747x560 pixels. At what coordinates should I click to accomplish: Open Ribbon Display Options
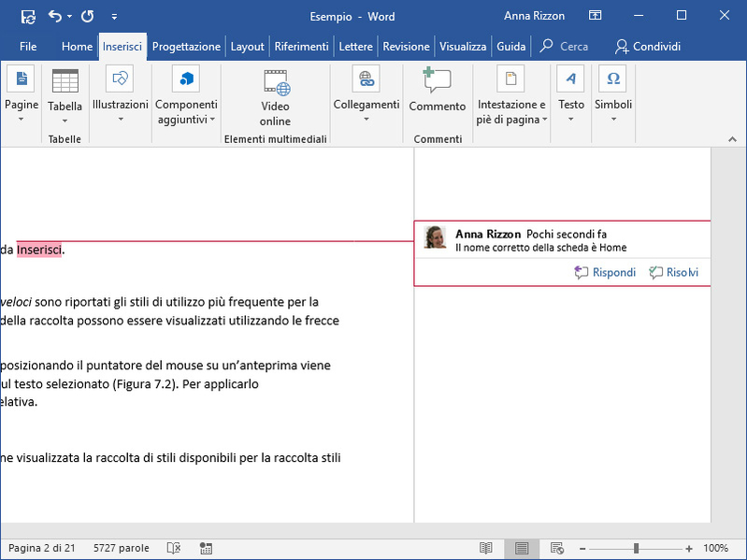[595, 16]
